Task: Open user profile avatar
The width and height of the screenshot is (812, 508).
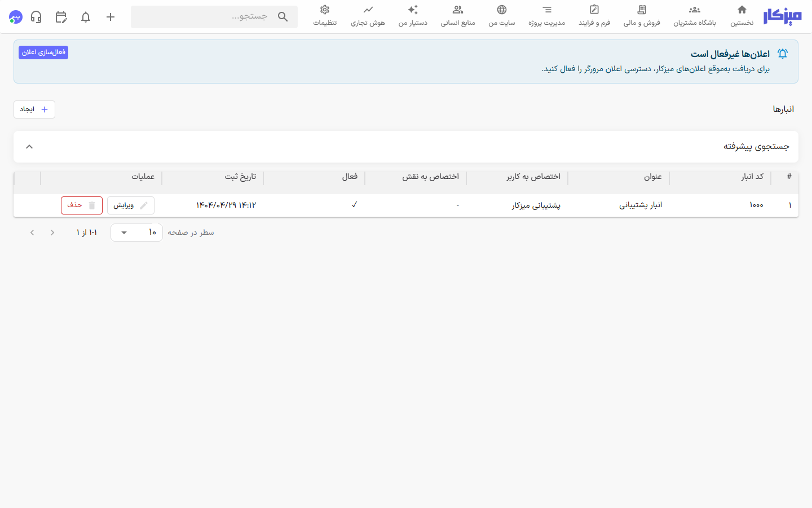Action: coord(15,17)
